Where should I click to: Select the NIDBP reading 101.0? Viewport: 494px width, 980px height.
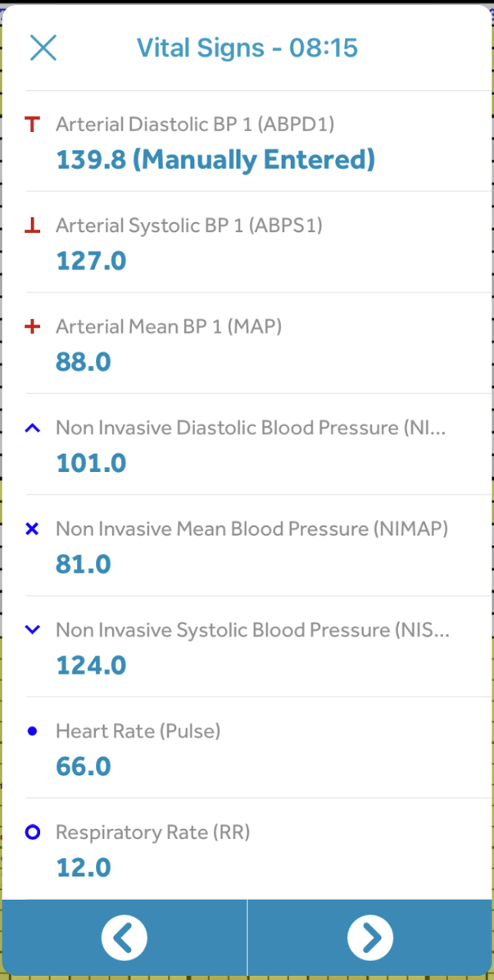pos(91,463)
